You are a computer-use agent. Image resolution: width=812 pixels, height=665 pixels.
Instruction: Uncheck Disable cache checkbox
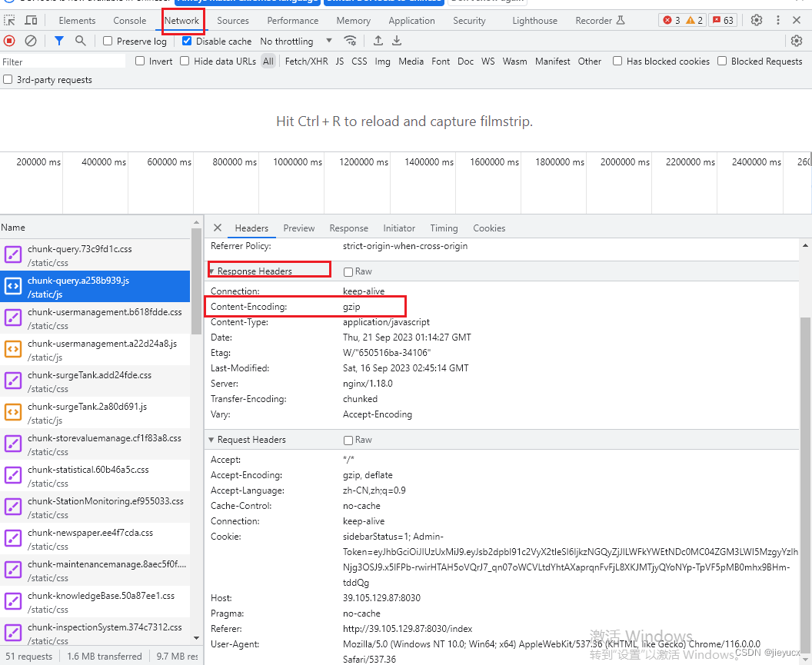(x=187, y=42)
